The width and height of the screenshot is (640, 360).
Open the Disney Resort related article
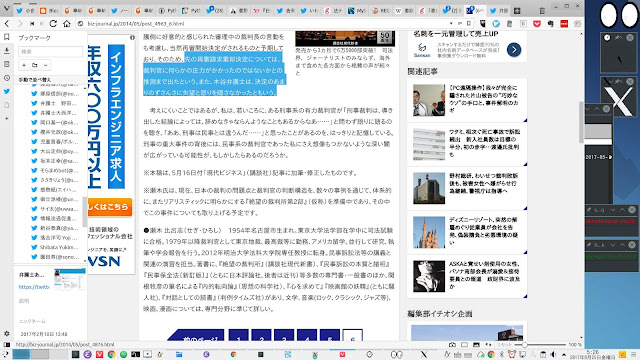[x=467, y=232]
